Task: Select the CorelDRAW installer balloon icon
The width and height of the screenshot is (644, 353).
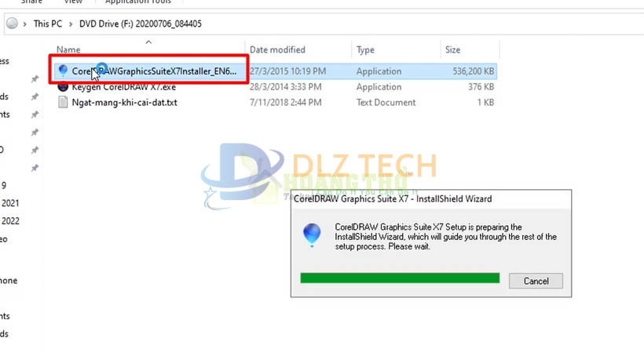Action: pyautogui.click(x=63, y=71)
